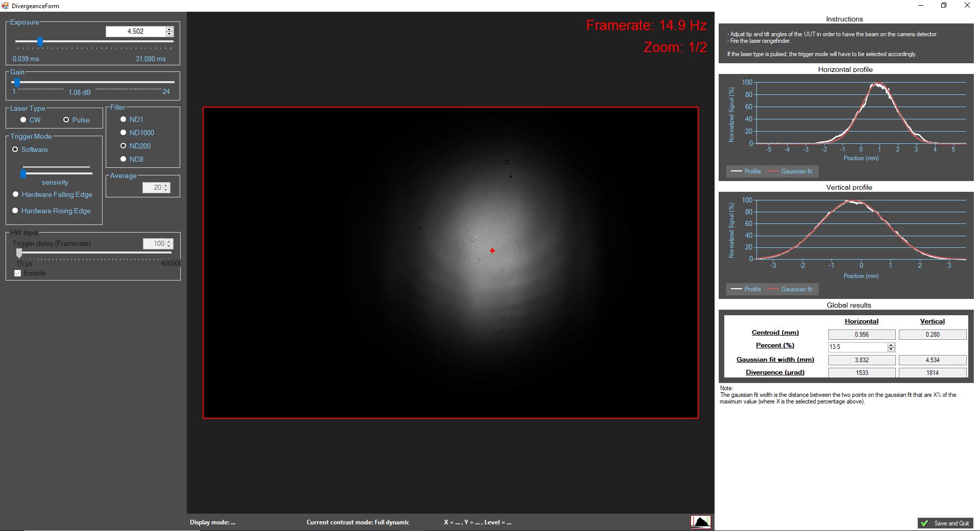This screenshot has height=531, width=980.
Task: Click the green checkmark on Save and Quit
Action: pyautogui.click(x=925, y=523)
